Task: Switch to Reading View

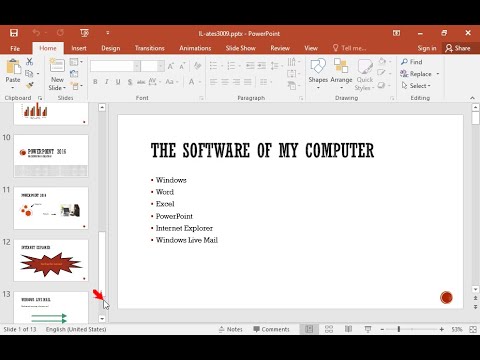Action: click(x=348, y=329)
